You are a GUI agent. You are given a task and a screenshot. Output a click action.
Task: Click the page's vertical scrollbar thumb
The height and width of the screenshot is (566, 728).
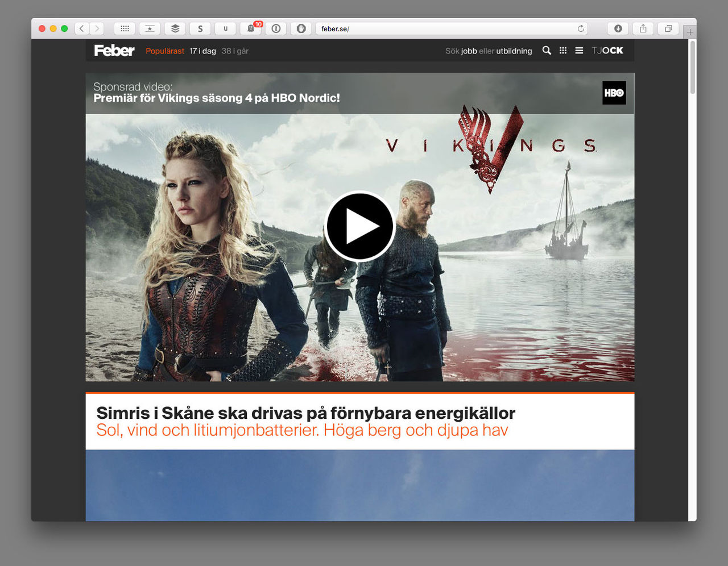[x=692, y=67]
